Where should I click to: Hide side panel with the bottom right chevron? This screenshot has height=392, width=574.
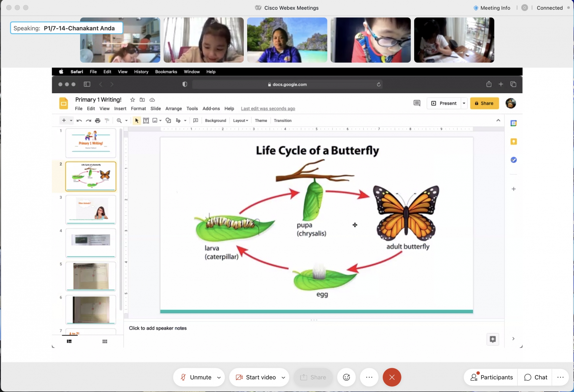click(513, 339)
